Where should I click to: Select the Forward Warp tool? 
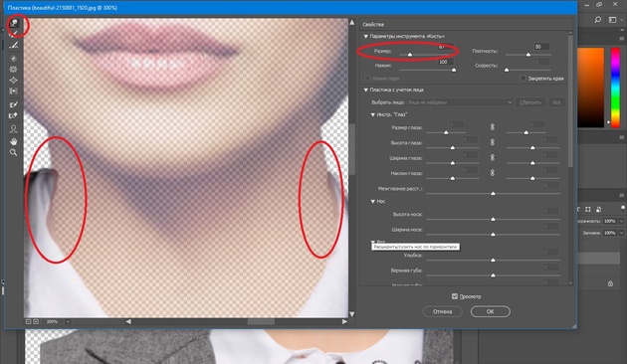tap(14, 23)
